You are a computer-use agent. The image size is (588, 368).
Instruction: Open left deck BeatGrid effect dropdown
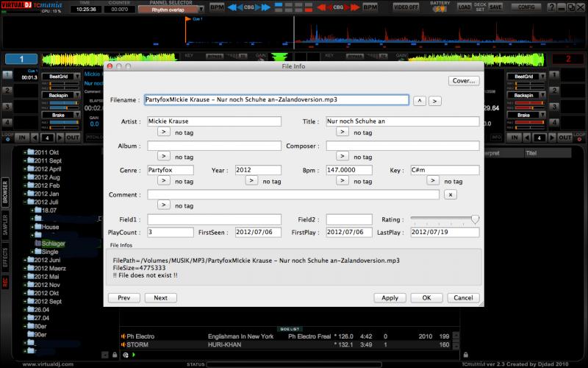tap(77, 77)
